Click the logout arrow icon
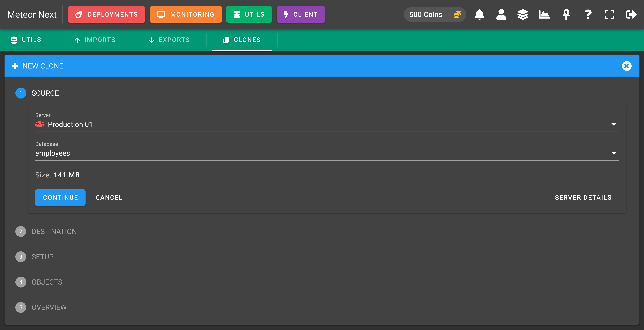Screen dimensions: 644x330 (631, 14)
